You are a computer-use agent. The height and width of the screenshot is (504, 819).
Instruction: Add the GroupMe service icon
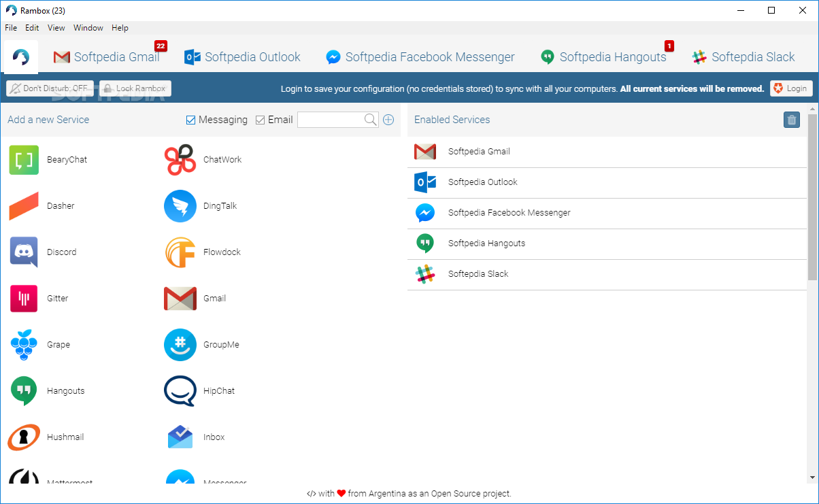[x=180, y=345]
